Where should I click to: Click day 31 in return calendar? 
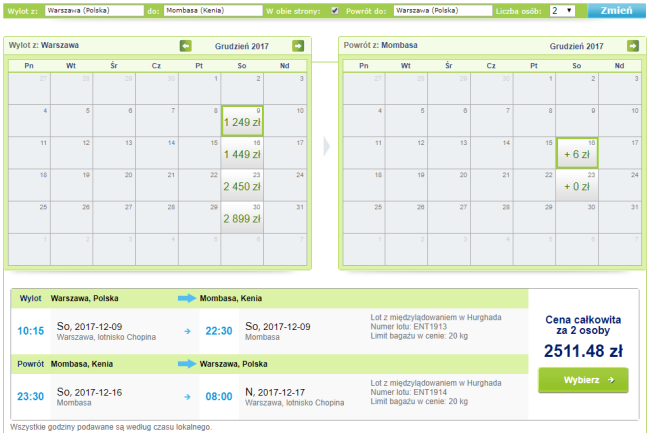click(x=620, y=218)
